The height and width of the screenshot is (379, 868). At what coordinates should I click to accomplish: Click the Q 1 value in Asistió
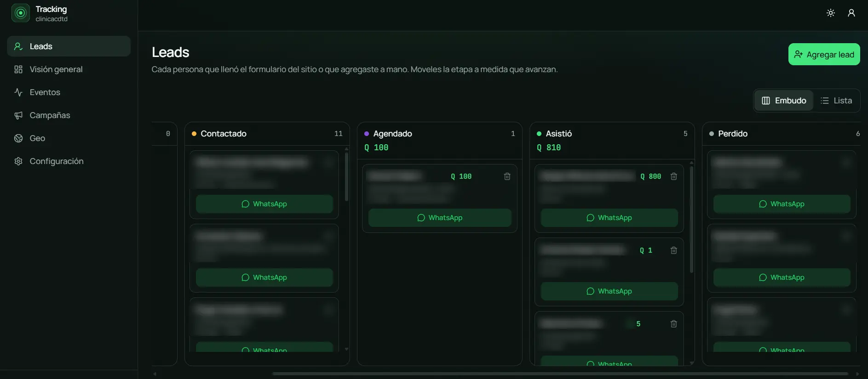pos(646,250)
